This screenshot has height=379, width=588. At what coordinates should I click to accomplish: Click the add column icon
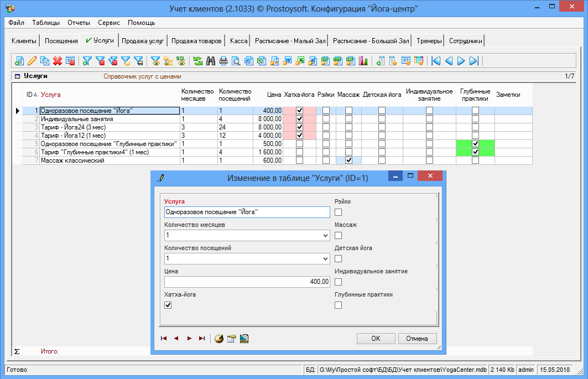point(380,61)
